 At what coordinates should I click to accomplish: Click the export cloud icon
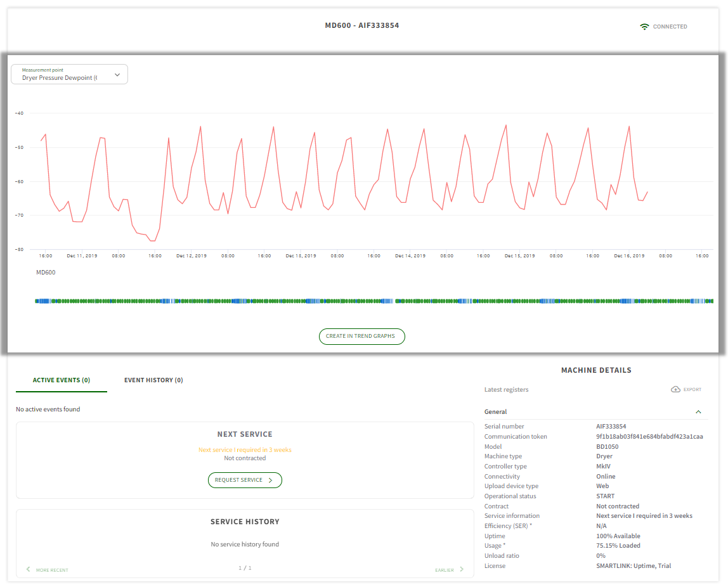675,389
